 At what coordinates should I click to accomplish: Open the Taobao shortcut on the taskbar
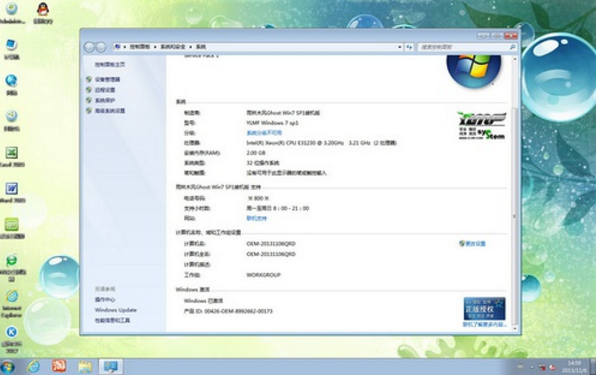59,366
